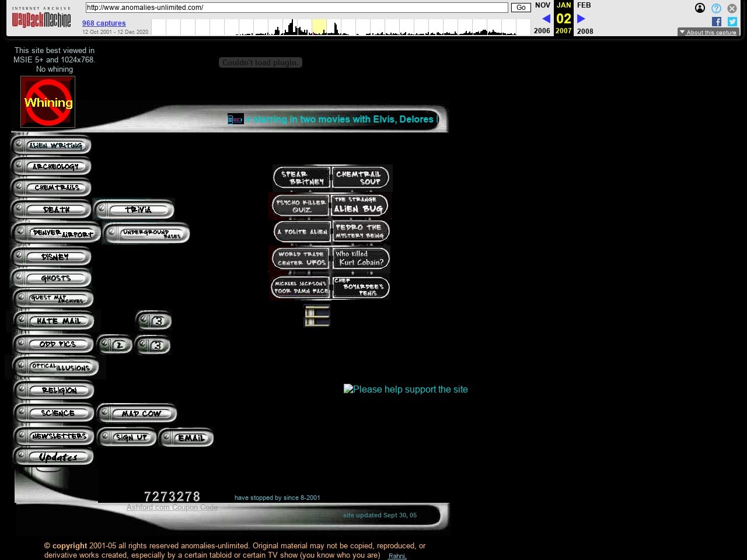Share capture on Facebook icon

click(x=717, y=22)
